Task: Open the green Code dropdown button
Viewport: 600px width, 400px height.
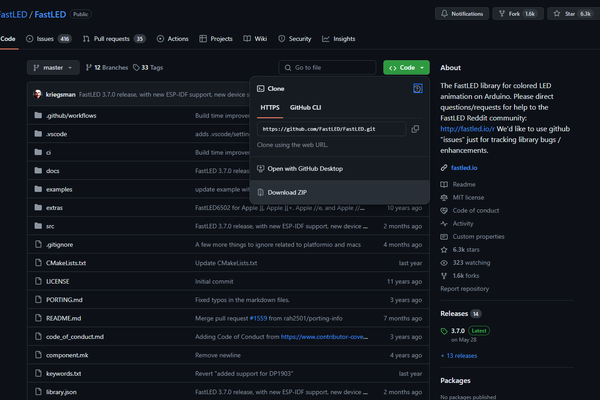Action: click(x=406, y=67)
